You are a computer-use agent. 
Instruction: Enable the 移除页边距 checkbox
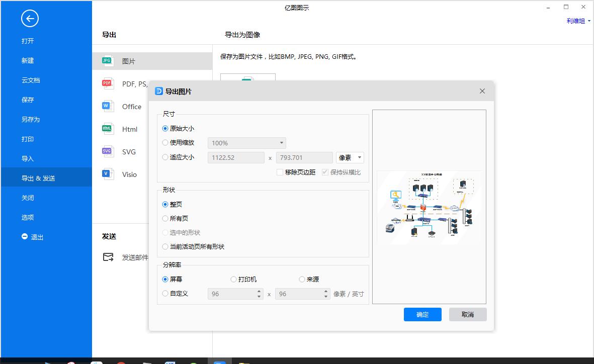(280, 172)
